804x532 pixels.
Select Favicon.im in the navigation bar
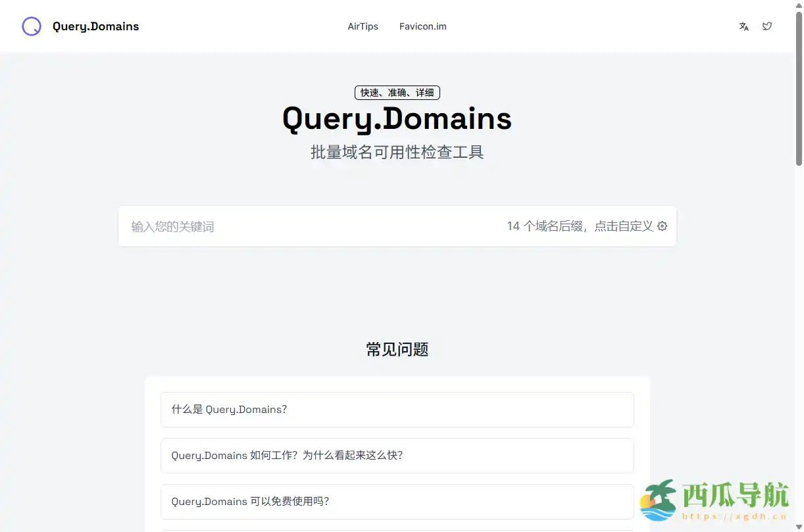pos(422,26)
